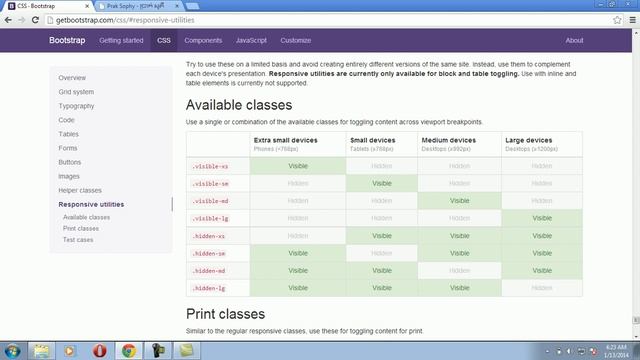
Task: Switch to the Prak Sophy tab
Action: click(137, 6)
